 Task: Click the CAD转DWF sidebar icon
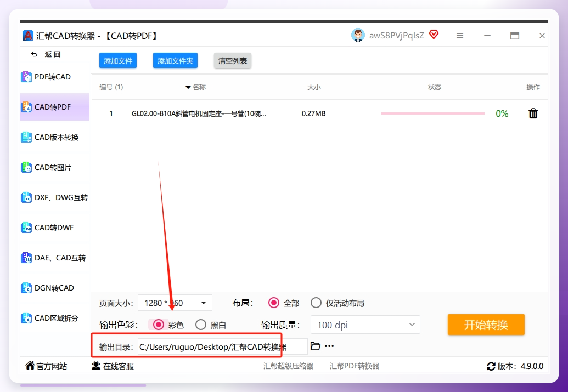[26, 228]
